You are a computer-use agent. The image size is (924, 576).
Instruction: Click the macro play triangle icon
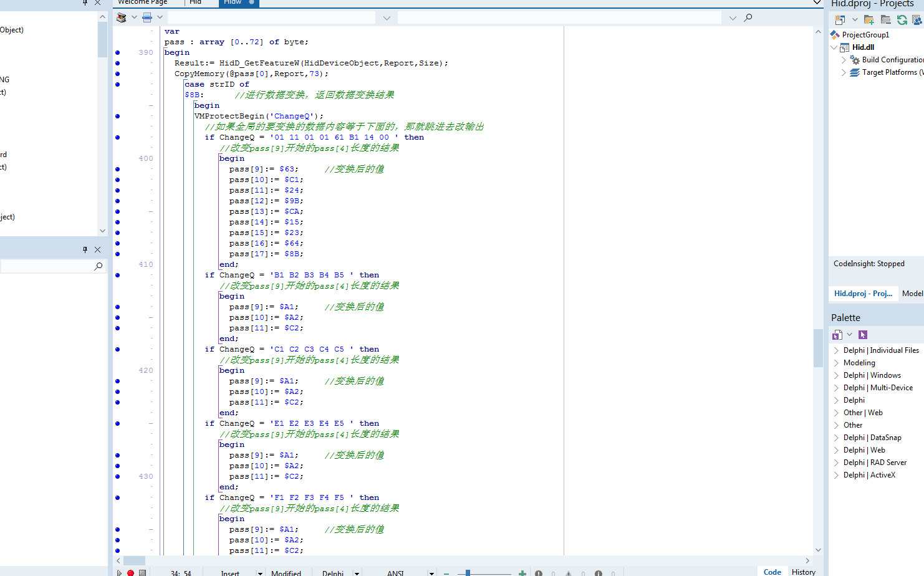[x=119, y=573]
